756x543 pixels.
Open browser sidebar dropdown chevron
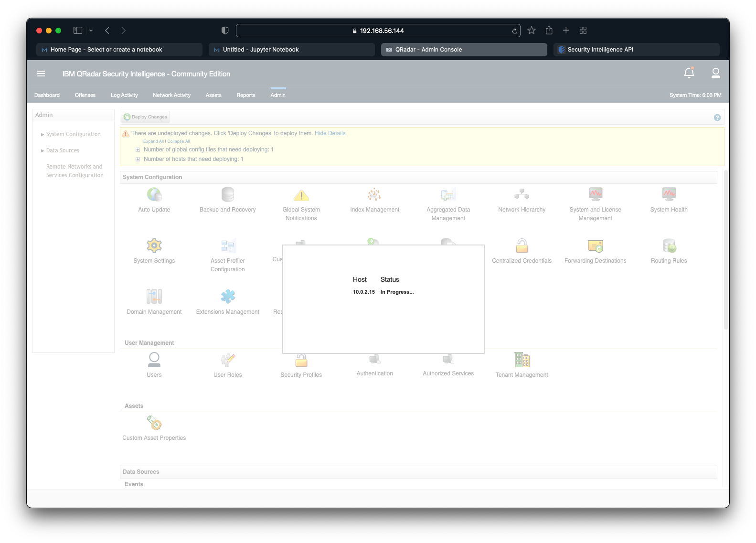91,31
